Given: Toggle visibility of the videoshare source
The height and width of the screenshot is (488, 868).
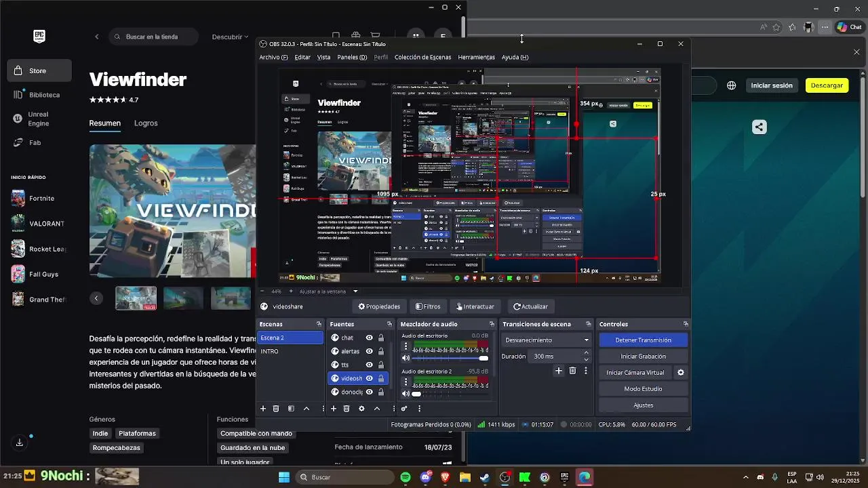Looking at the screenshot, I should (x=370, y=378).
